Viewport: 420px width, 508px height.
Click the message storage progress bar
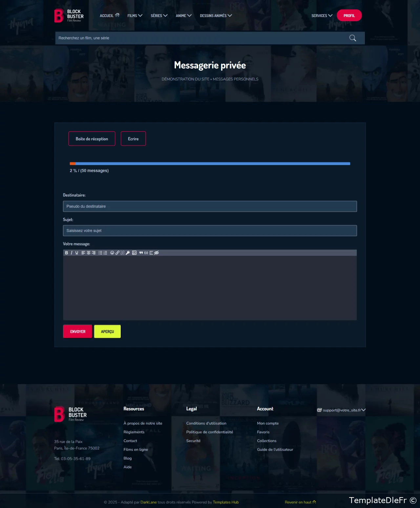pyautogui.click(x=210, y=164)
